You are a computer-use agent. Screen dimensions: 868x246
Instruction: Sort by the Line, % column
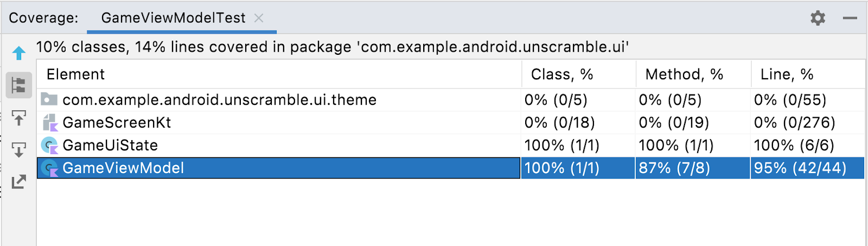point(787,74)
